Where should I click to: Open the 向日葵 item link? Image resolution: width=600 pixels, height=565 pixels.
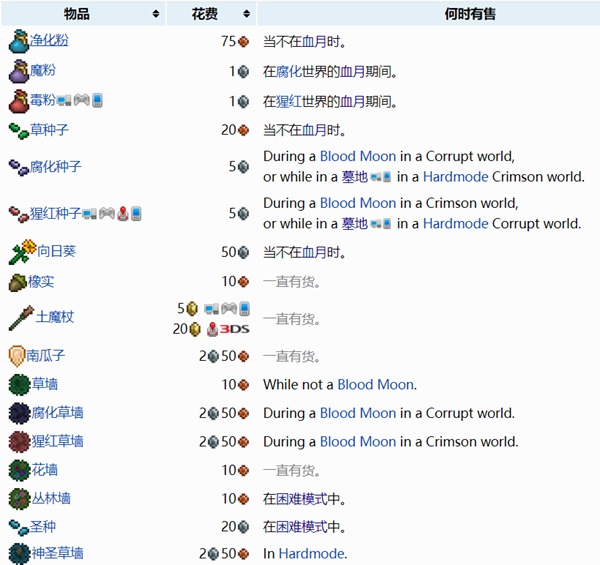56,251
